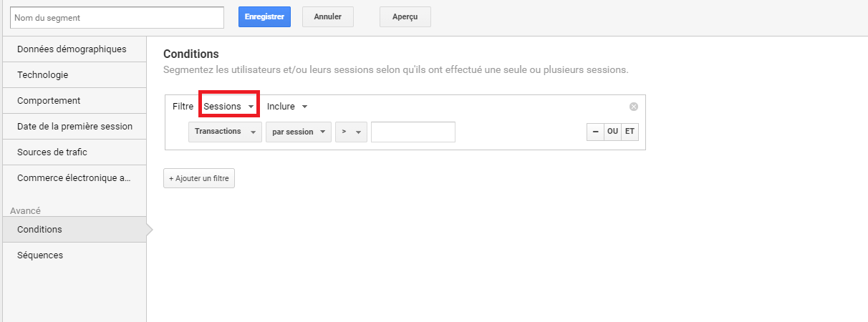This screenshot has height=322, width=868.
Task: Add an ET condition
Action: pyautogui.click(x=630, y=132)
